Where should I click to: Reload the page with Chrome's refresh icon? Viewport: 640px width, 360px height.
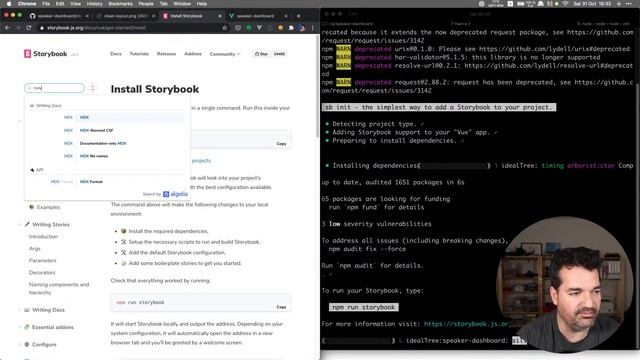29,28
